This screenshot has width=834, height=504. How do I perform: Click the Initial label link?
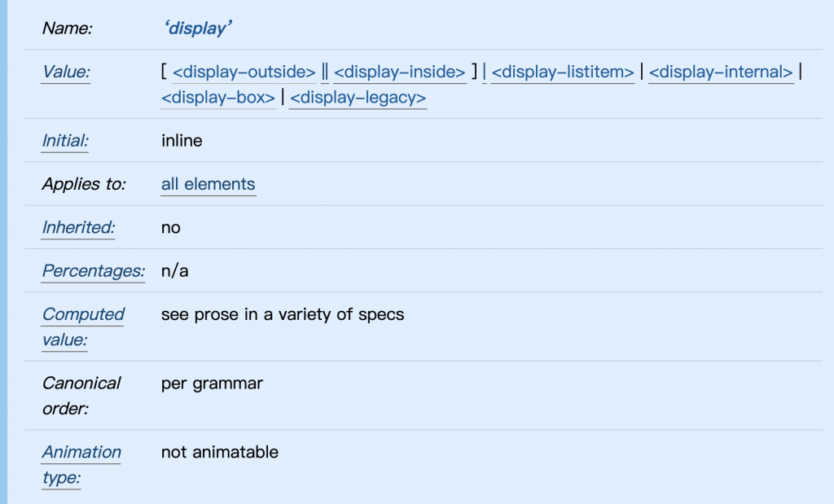point(65,141)
